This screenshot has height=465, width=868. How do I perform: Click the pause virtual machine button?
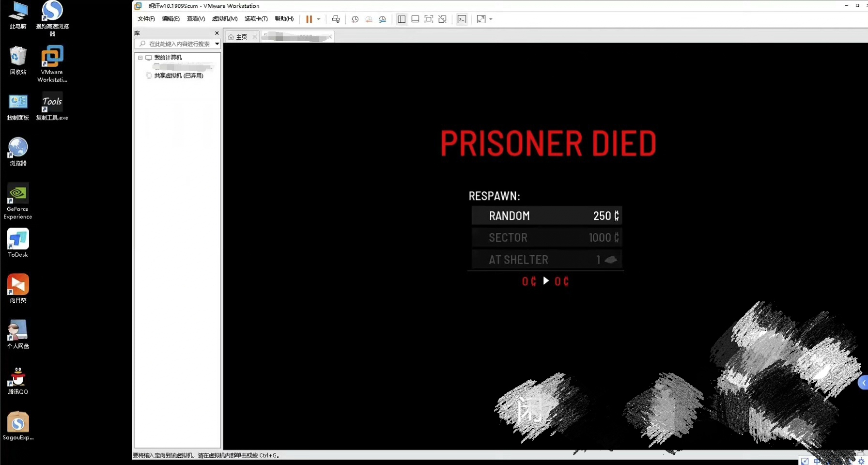point(309,19)
